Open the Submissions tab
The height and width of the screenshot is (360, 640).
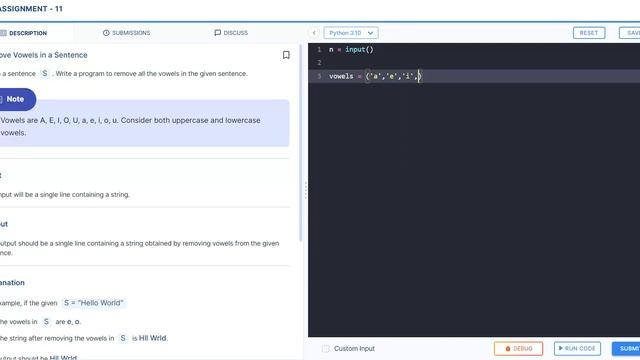127,33
